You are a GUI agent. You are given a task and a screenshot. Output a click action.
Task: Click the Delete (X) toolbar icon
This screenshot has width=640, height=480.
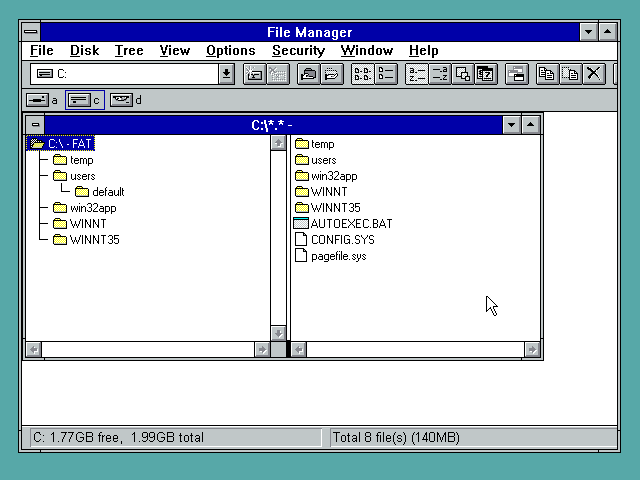(594, 74)
